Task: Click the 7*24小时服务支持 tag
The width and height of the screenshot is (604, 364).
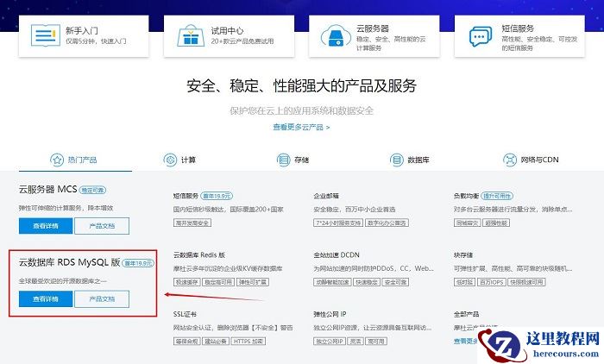Action: [x=338, y=223]
